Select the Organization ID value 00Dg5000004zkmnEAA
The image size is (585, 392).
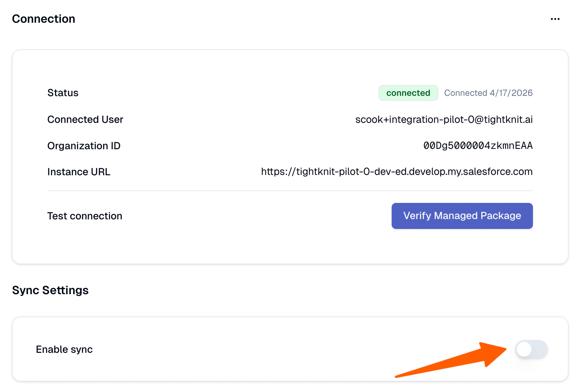tap(478, 146)
